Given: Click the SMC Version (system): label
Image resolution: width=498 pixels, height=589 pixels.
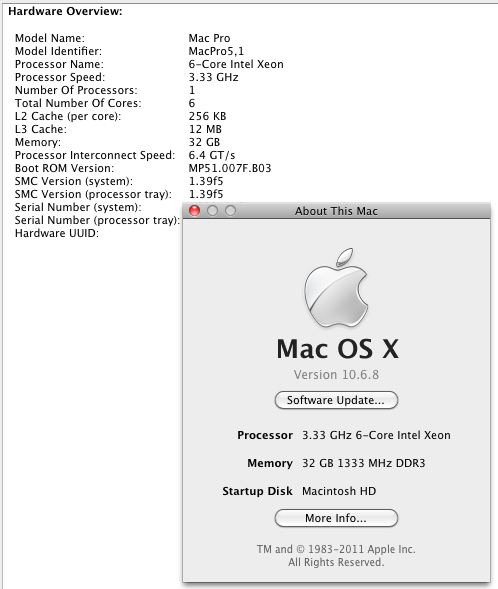Looking at the screenshot, I should tap(74, 181).
